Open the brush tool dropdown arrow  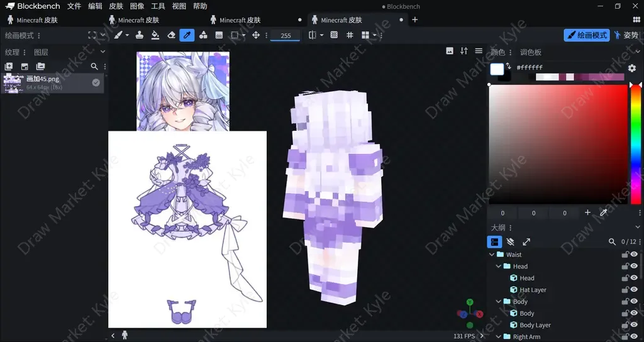(x=127, y=35)
